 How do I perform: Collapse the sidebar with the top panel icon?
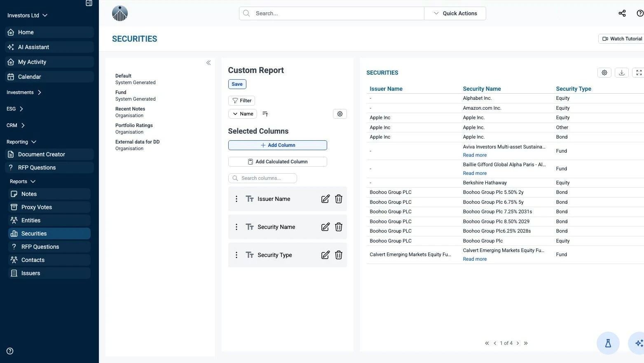pyautogui.click(x=89, y=3)
